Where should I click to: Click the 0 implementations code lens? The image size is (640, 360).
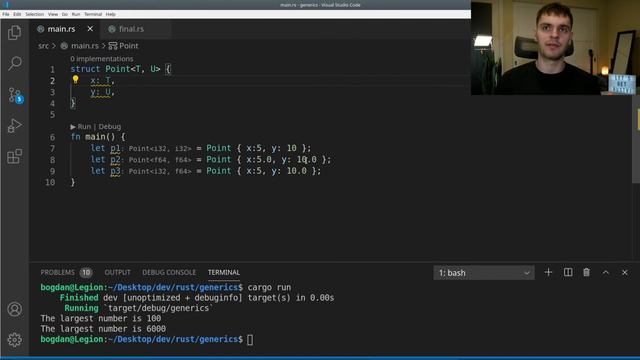coord(102,59)
